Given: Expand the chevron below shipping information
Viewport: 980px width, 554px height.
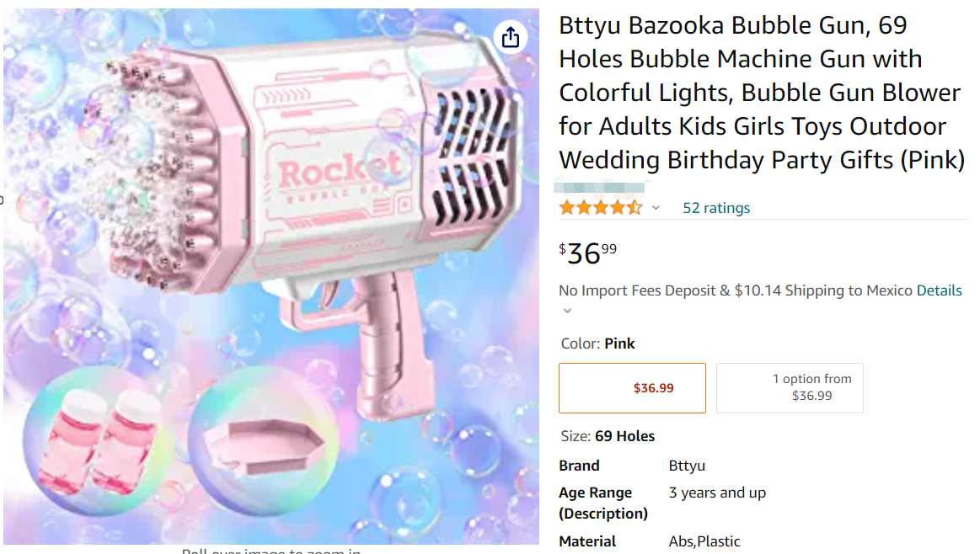Looking at the screenshot, I should tap(567, 311).
